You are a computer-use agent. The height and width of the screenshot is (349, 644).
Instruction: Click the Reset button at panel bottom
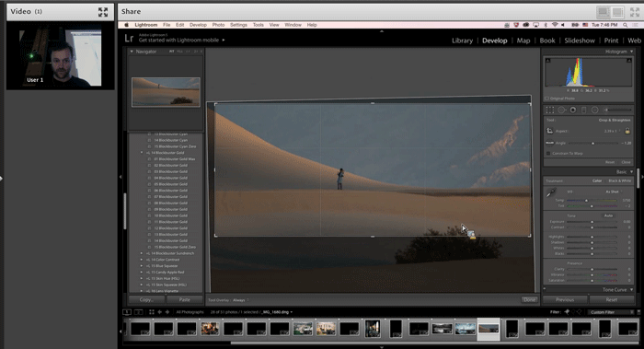coord(611,299)
